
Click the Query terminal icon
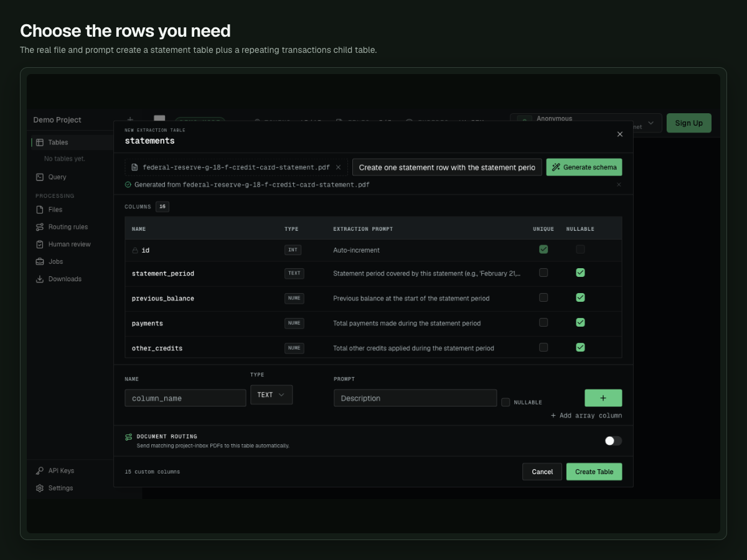(40, 177)
